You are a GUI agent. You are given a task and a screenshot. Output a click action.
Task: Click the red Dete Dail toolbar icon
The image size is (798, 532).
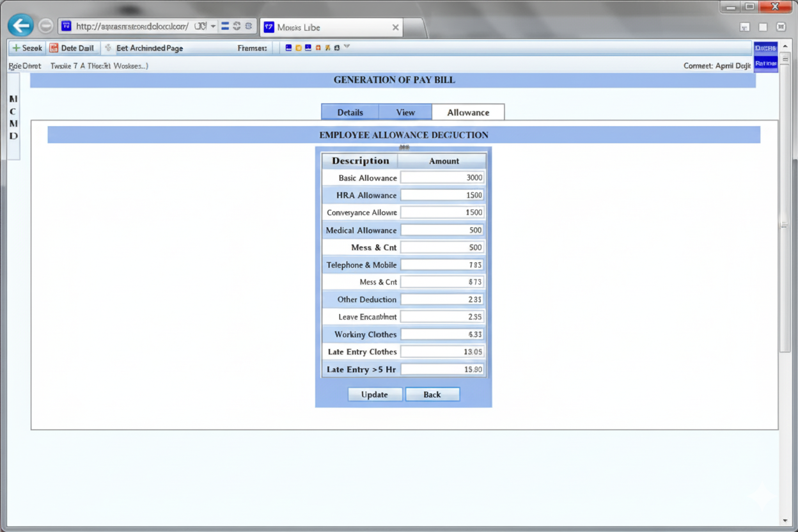54,48
